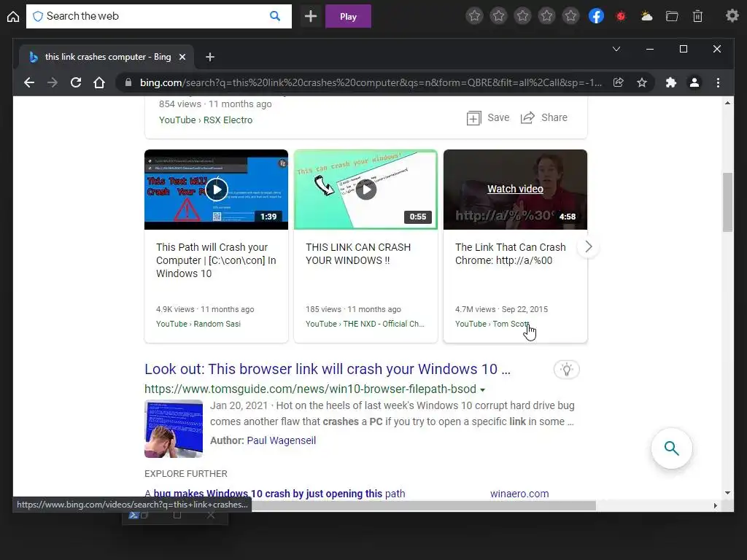
Task: Add new item with plus button beside Play
Action: 311,16
